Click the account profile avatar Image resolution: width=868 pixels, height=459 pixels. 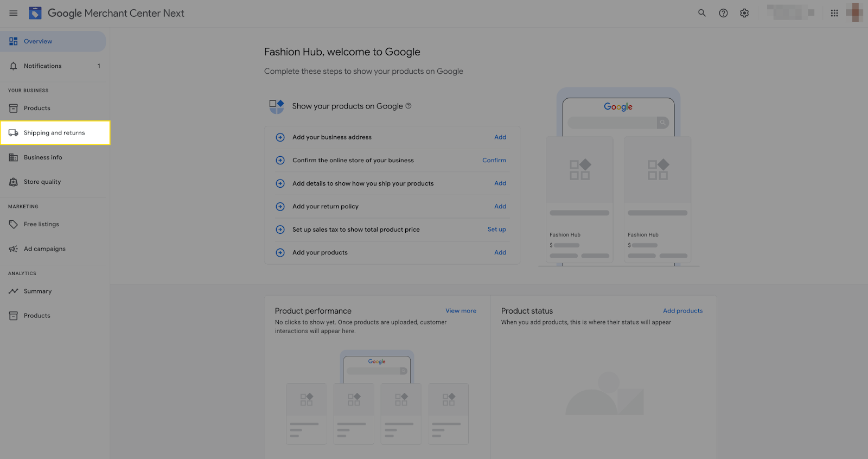pyautogui.click(x=856, y=13)
